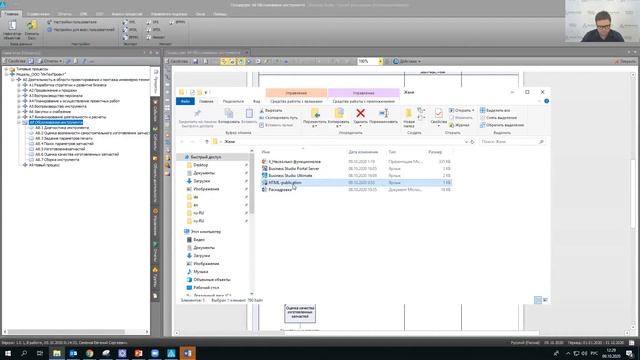Open the Shortcut Tools ribbon tab
This screenshot has width=640, height=360.
[x=296, y=101]
